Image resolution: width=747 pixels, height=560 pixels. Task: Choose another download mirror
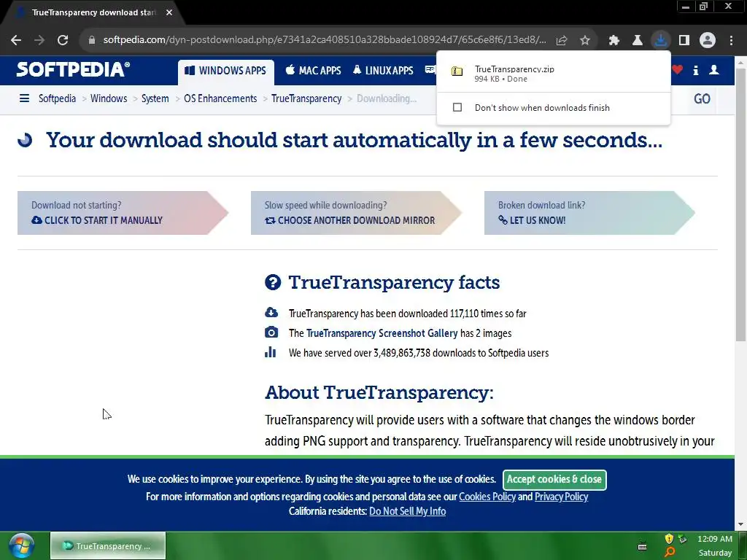356,213
